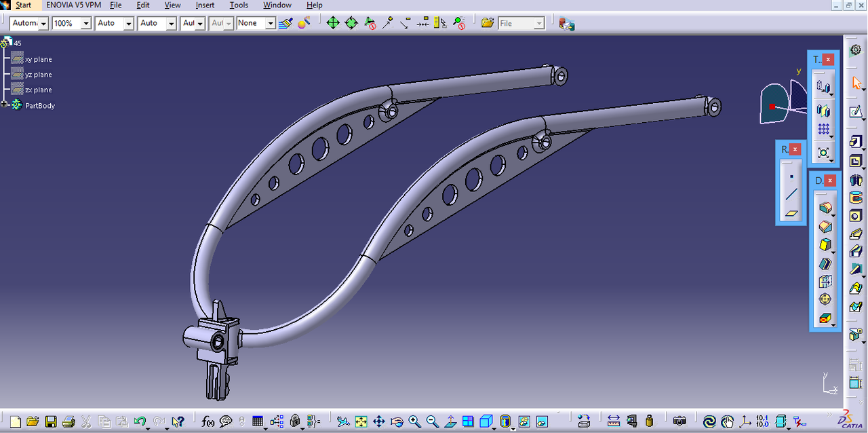The height and width of the screenshot is (433, 868).
Task: Click the Hide/Show icon
Action: click(524, 422)
